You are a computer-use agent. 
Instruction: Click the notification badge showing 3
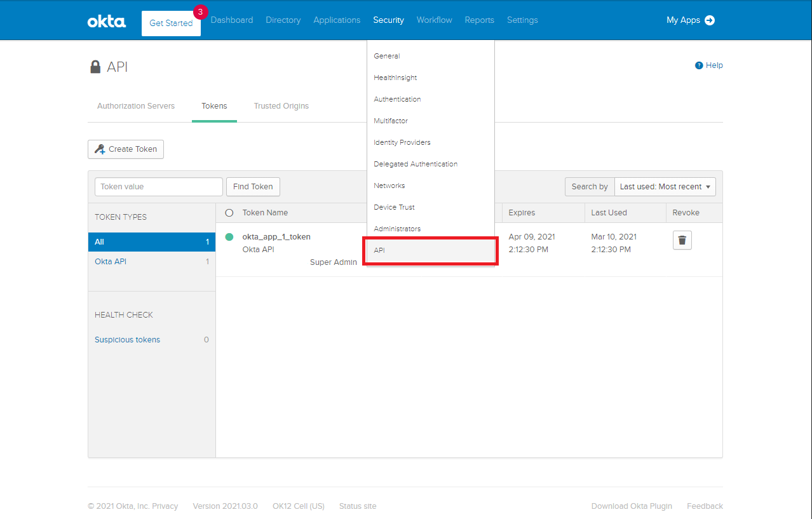(x=200, y=11)
